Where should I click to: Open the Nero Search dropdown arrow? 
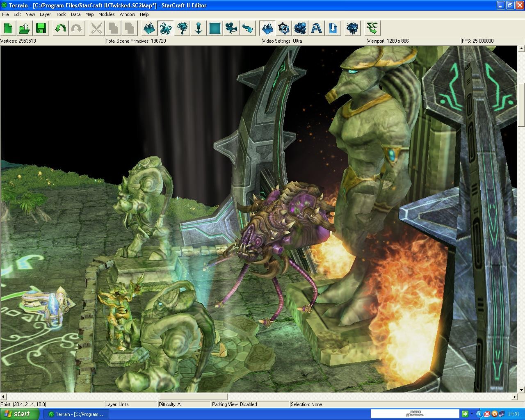(x=472, y=414)
